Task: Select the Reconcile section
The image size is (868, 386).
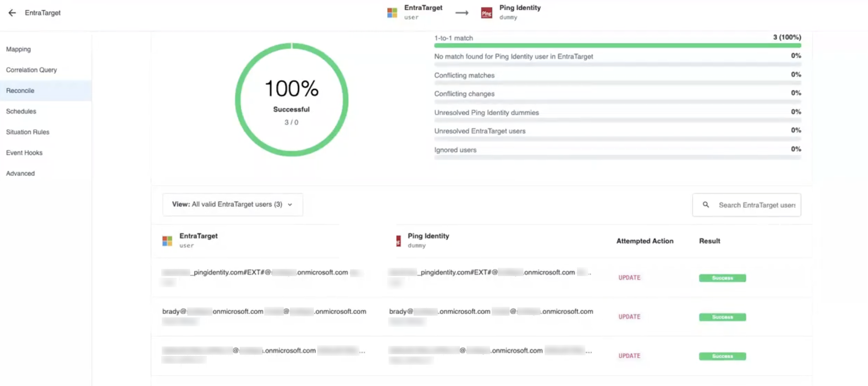Action: point(46,90)
